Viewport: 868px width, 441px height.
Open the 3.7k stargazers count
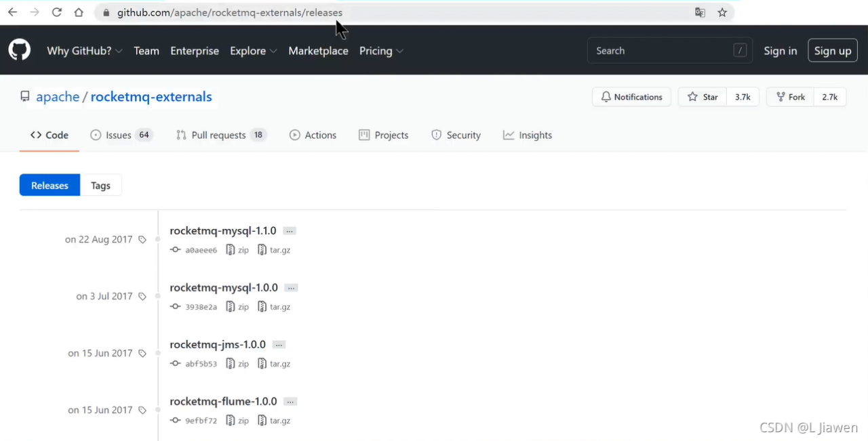pos(743,97)
